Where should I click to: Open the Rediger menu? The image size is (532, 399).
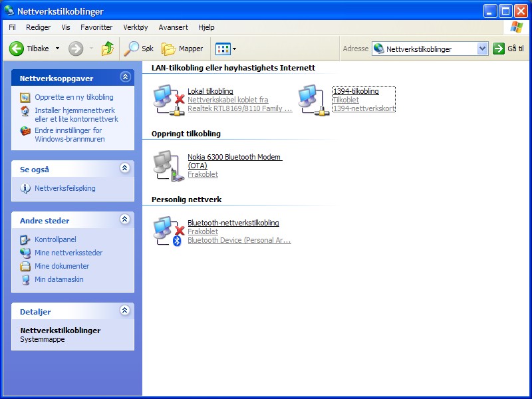39,27
